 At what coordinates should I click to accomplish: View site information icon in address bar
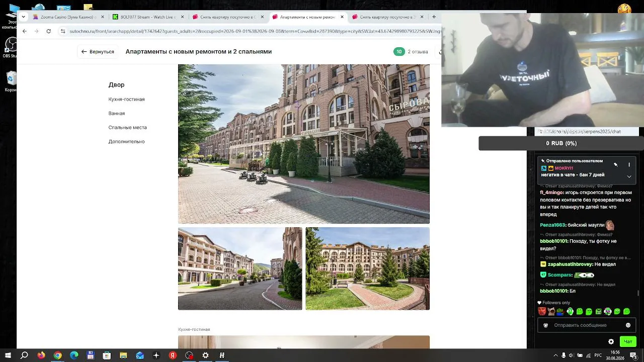coord(63,31)
